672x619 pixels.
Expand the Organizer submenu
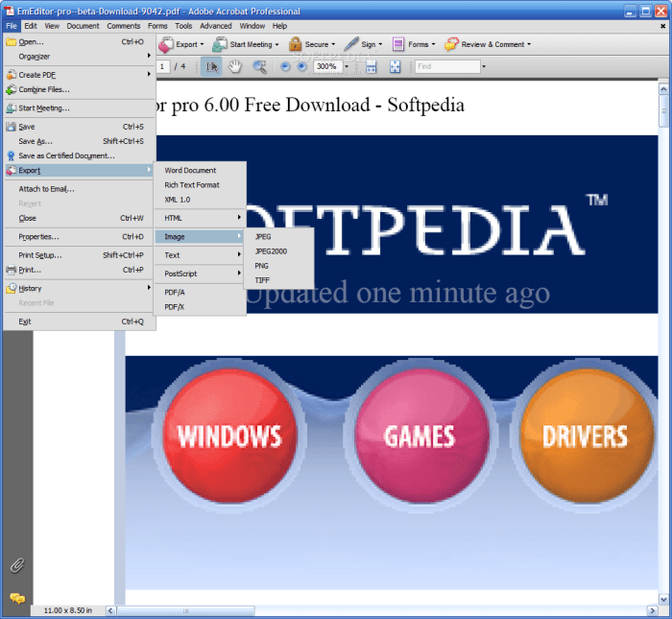80,56
